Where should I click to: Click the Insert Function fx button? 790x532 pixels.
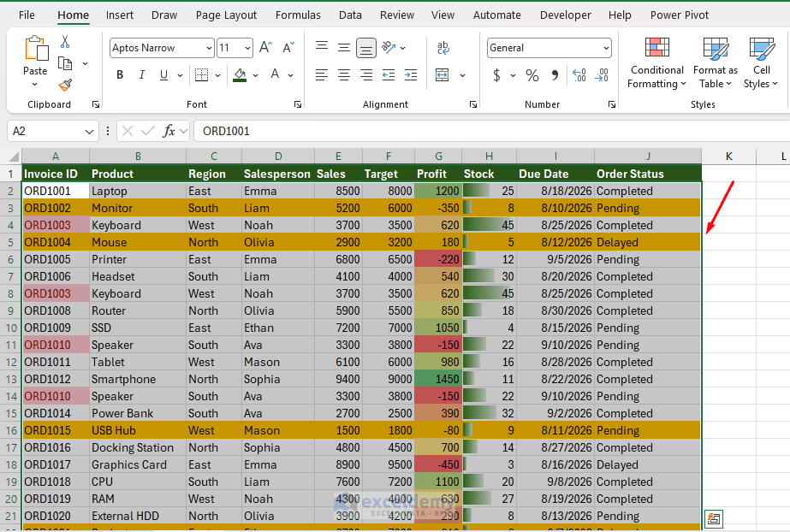(x=169, y=132)
